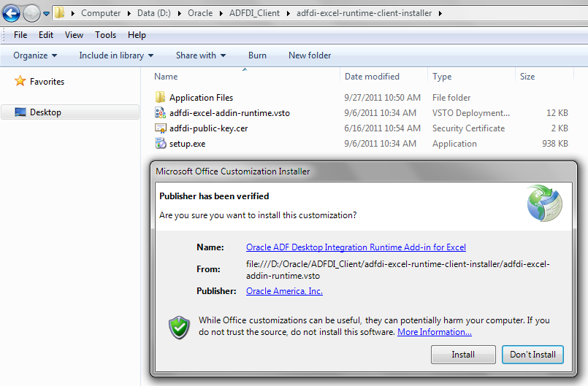Sort by the Date modified column header
588x386 pixels.
372,77
